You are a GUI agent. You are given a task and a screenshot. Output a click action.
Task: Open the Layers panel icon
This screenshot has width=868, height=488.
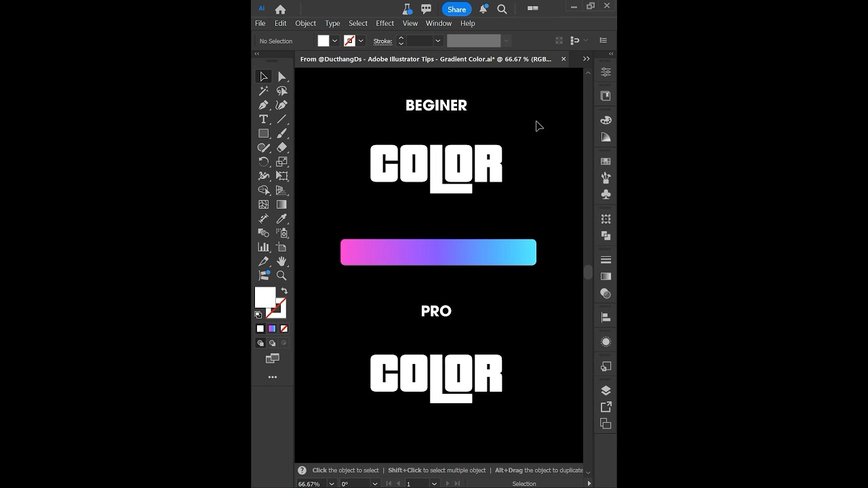tap(606, 390)
